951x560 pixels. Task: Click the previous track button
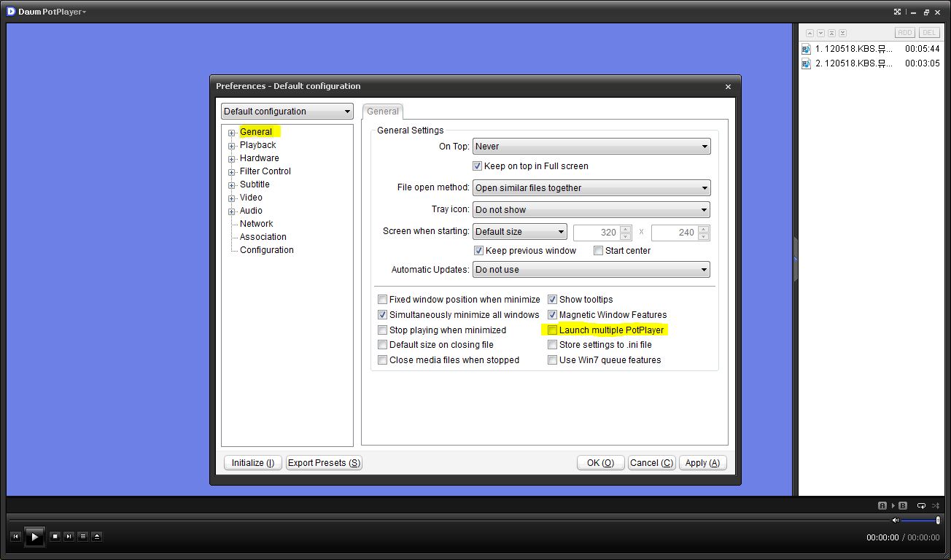pos(15,537)
